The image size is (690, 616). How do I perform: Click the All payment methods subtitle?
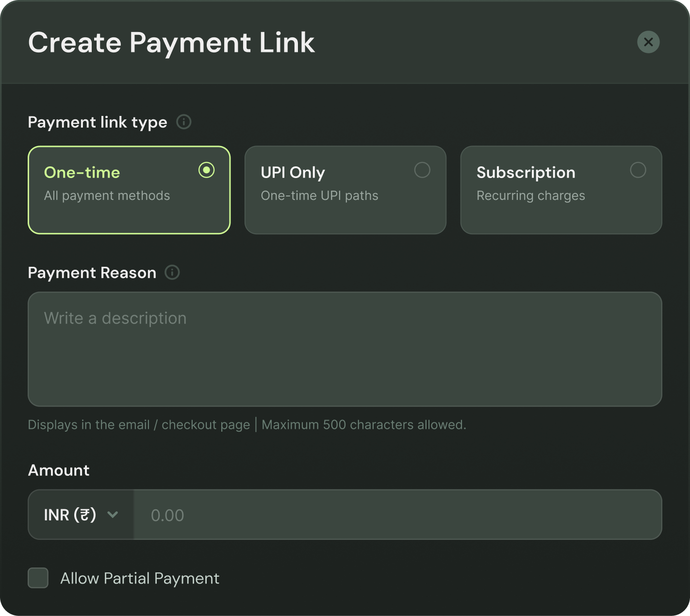point(107,195)
